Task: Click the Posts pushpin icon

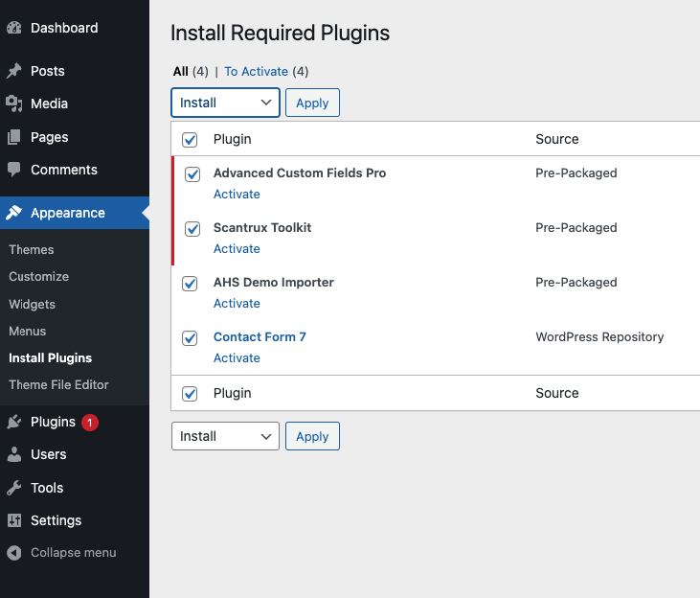Action: point(14,71)
